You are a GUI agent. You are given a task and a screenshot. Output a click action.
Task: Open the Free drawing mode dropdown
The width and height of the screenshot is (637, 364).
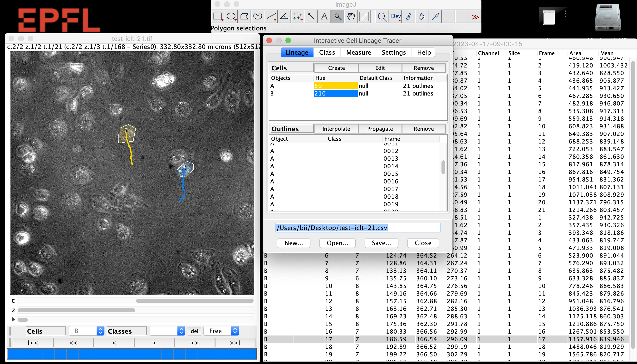tap(235, 331)
